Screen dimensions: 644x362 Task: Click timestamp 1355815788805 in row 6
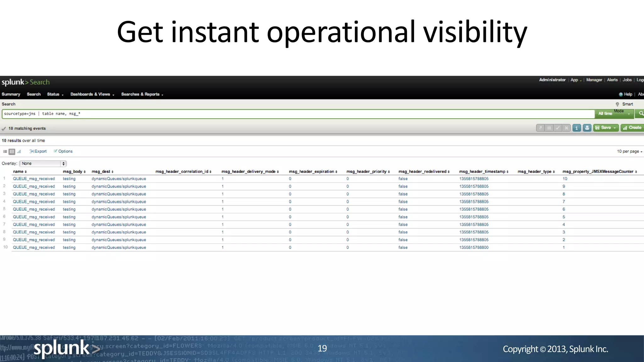(474, 217)
